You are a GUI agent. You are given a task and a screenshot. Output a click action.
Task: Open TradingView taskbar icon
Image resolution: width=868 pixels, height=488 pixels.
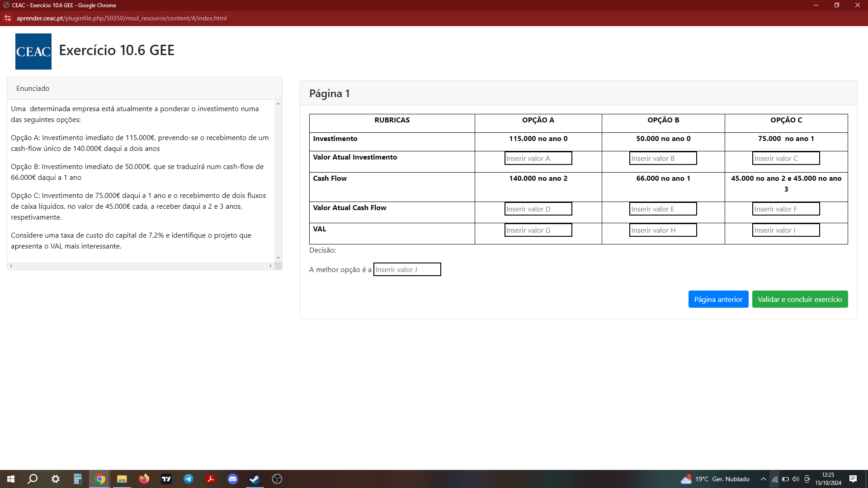coord(166,479)
